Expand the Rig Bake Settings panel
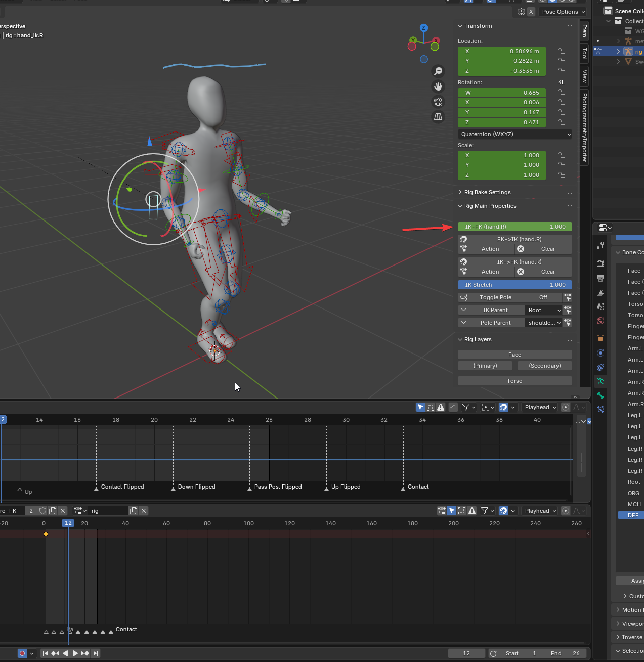 (487, 192)
